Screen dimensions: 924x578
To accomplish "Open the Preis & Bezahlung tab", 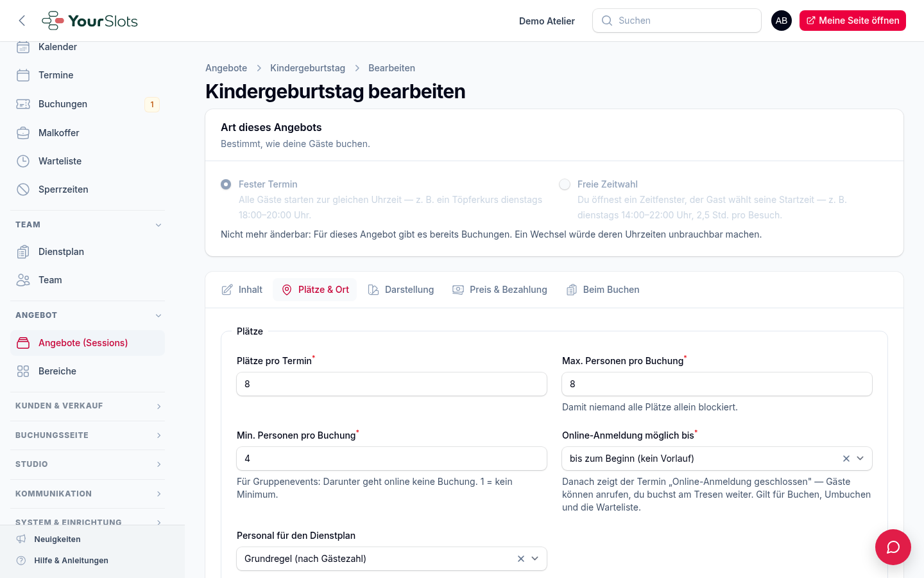I will (500, 290).
